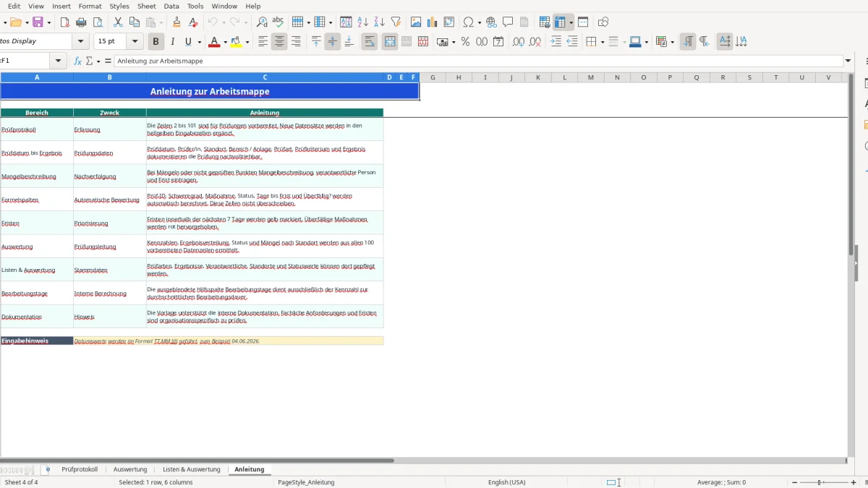868x488 pixels.
Task: Center the cell content vertically
Action: pos(333,42)
